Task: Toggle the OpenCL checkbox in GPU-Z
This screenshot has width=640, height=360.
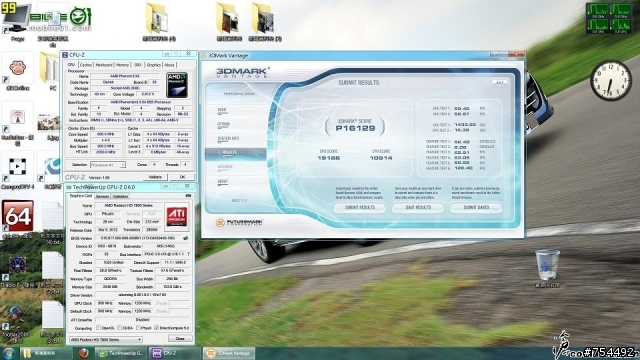Action: point(98,328)
